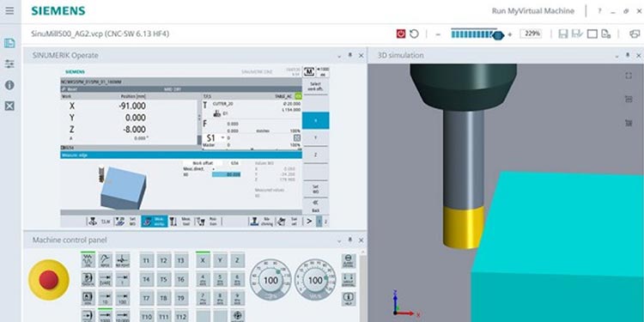Click the save disk icon in toolbar
Screen dimensions: 644x322
click(x=563, y=34)
